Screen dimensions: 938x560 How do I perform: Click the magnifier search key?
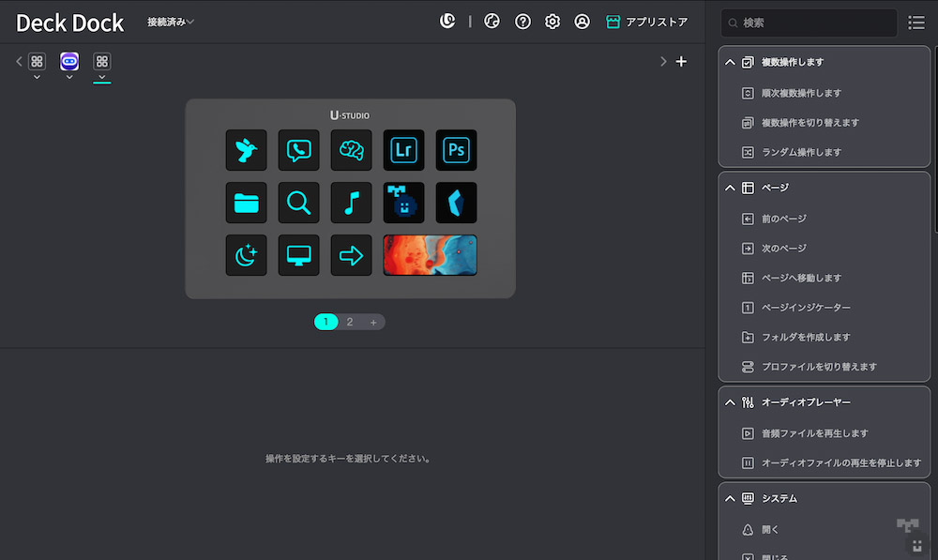tap(298, 203)
